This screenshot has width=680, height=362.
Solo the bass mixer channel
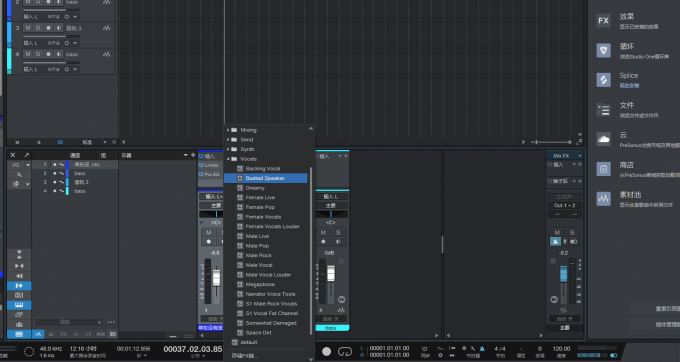338,232
